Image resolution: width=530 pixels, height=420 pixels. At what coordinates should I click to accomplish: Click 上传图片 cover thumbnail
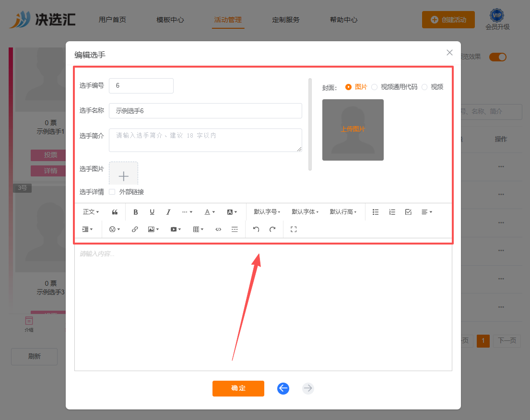click(353, 130)
